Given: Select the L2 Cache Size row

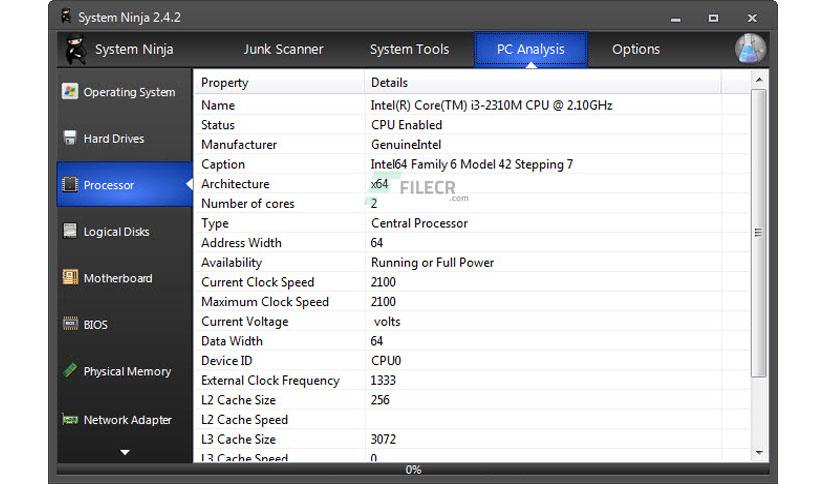Looking at the screenshot, I should (472, 400).
